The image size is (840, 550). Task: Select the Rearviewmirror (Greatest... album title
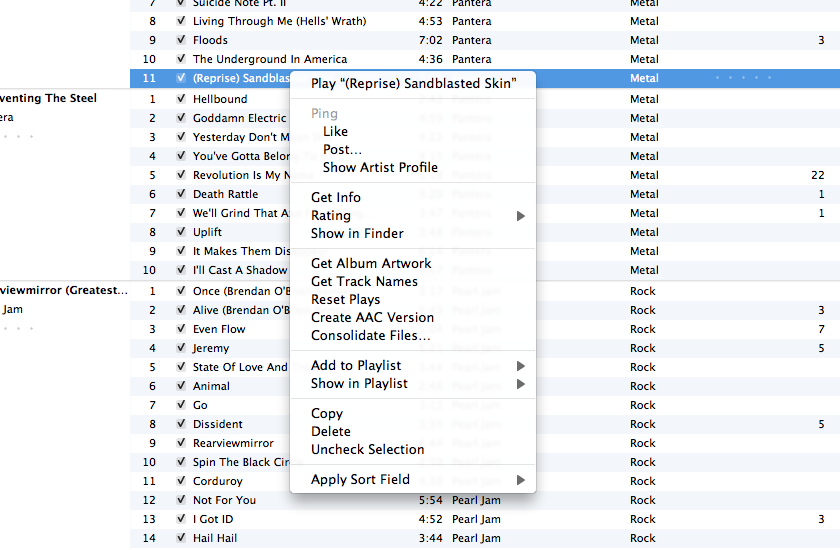(64, 290)
